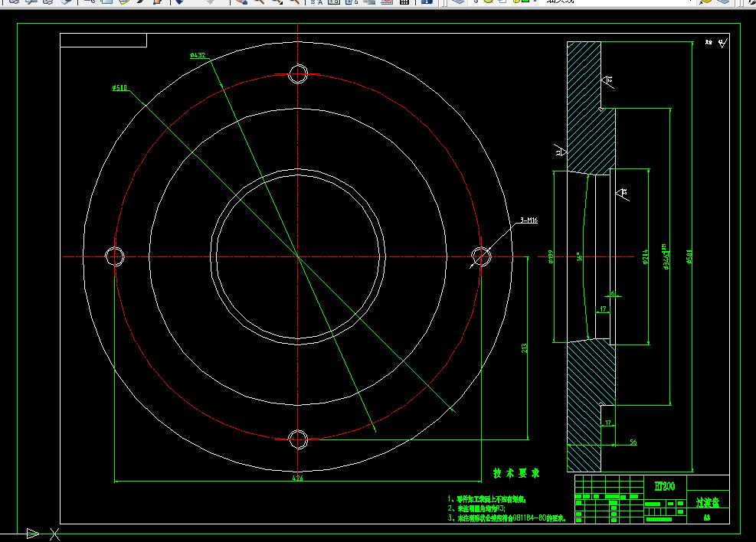Viewport: 756px width, 542px height.
Task: Pick the 56 thickness dimension text
Action: click(633, 442)
